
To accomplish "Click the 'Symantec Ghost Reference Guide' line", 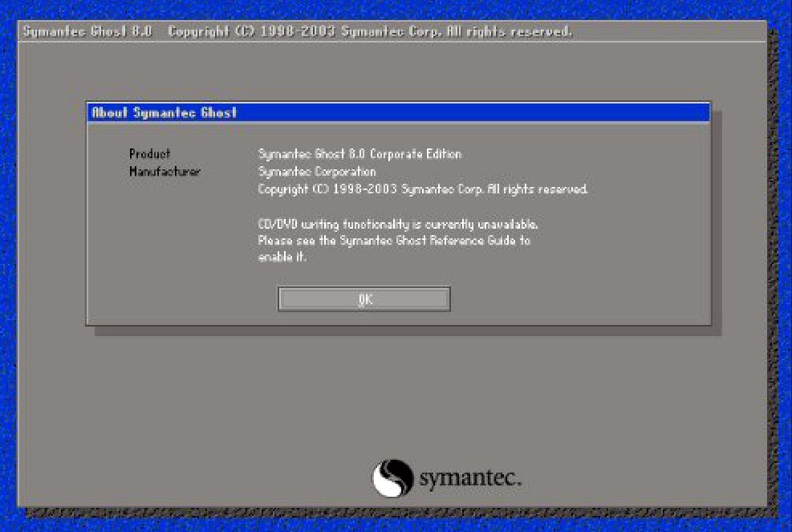I will click(394, 241).
